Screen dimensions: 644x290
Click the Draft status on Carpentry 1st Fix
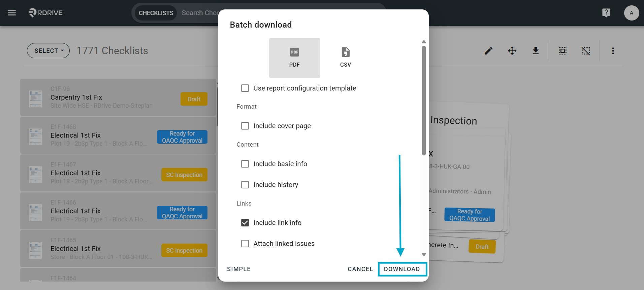194,99
